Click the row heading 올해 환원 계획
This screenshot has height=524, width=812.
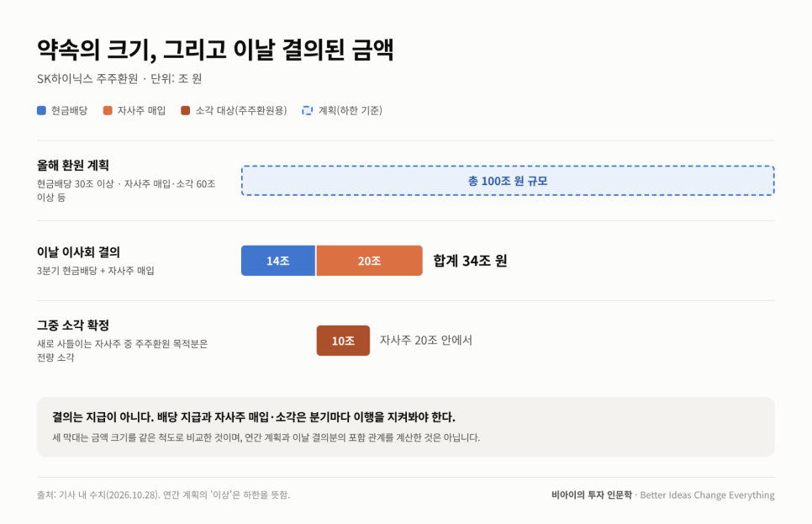[73, 166]
